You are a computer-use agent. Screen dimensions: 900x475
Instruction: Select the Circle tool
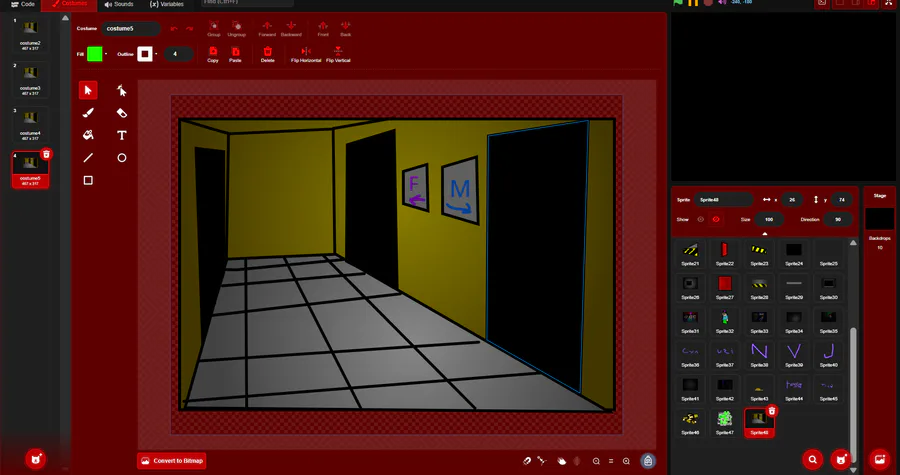coord(122,158)
